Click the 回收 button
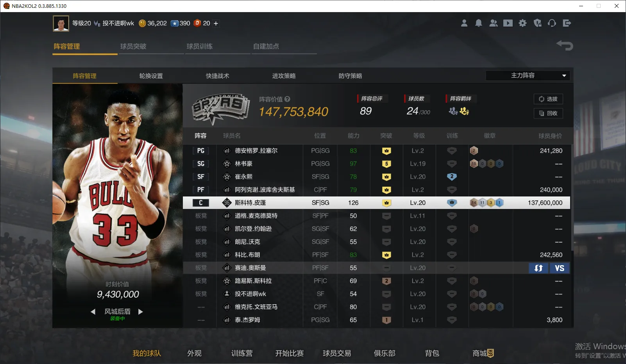The width and height of the screenshot is (626, 364). point(548,113)
